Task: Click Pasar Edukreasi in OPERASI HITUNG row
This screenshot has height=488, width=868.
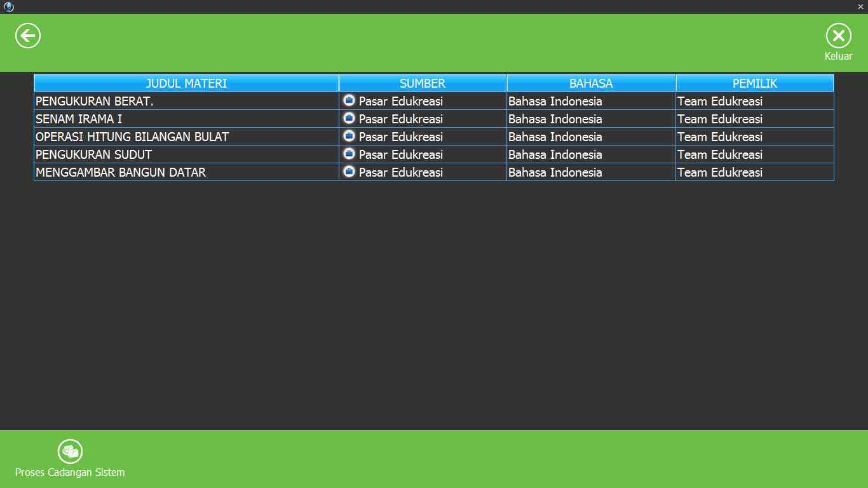Action: tap(401, 137)
